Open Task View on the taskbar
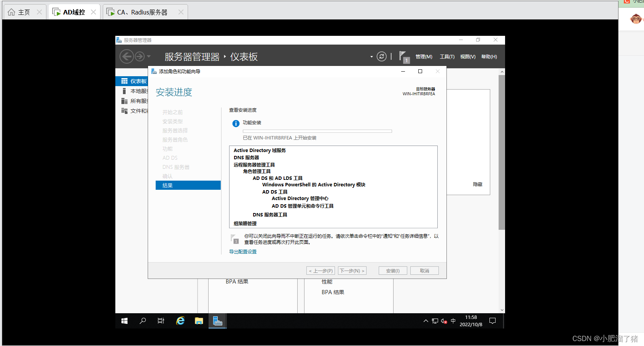644x346 pixels. coord(161,321)
